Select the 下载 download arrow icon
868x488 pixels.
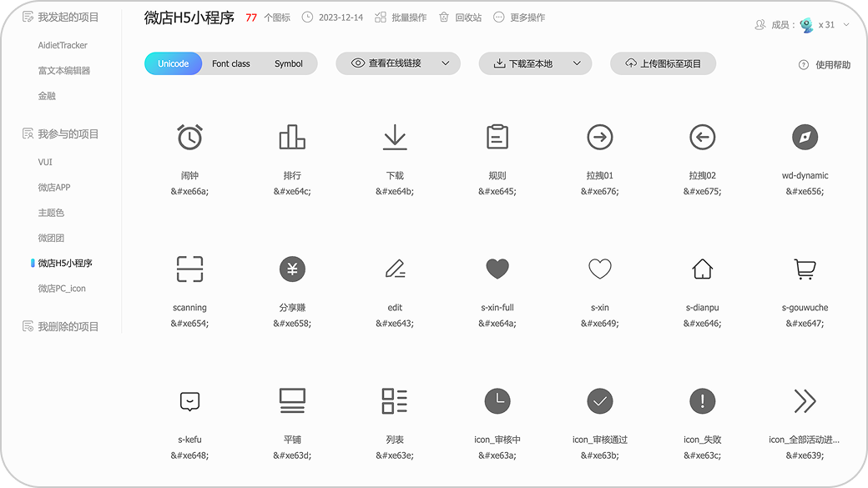point(395,137)
